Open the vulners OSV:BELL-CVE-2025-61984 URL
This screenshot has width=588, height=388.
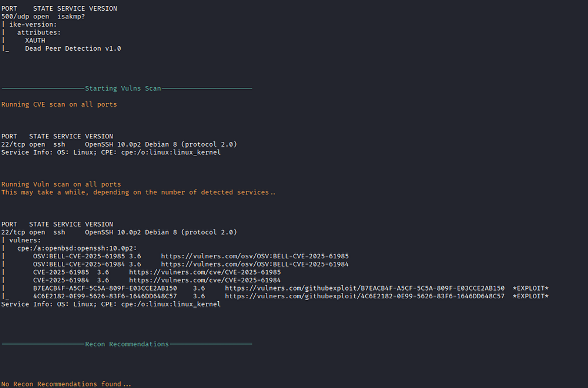[x=255, y=264]
